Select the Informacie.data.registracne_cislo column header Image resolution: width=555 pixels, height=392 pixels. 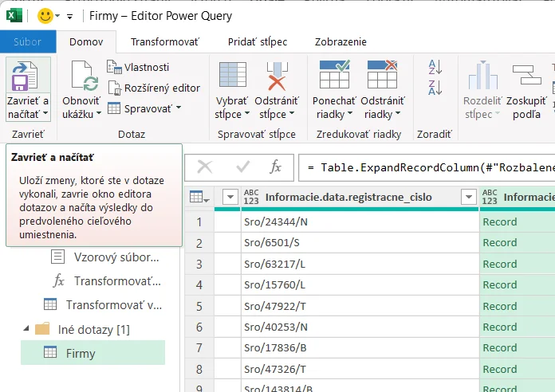(x=348, y=197)
